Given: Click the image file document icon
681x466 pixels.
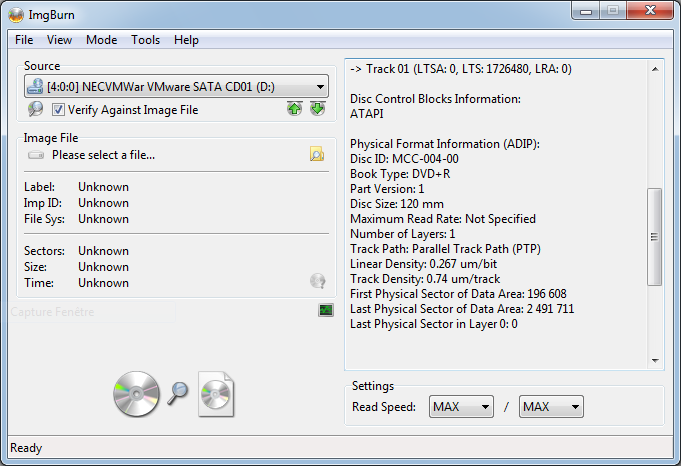Looking at the screenshot, I should pos(216,394).
